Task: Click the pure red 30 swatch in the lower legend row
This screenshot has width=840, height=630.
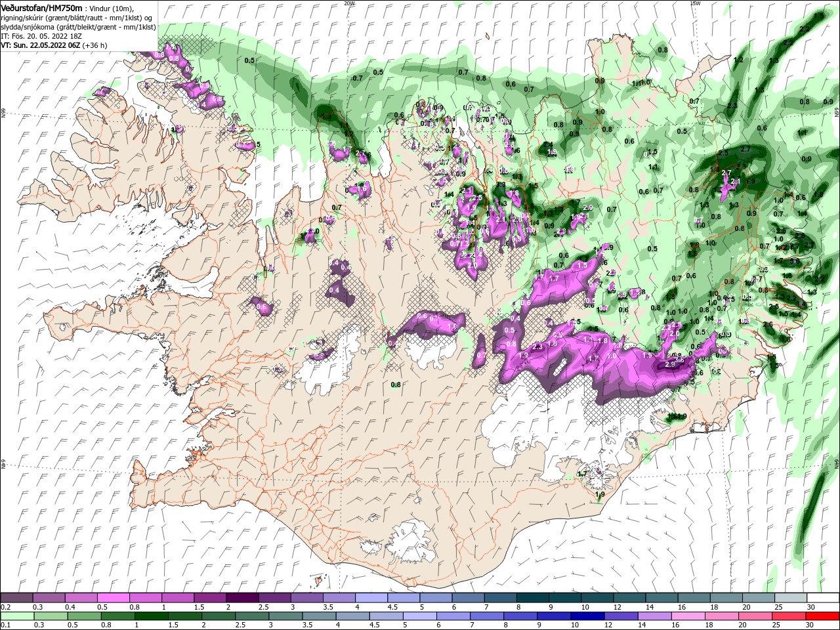Action: tap(822, 616)
